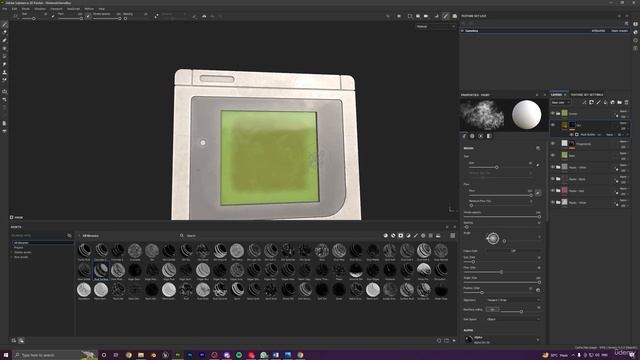Add a new paint layer
640x360 pixels.
click(x=598, y=102)
